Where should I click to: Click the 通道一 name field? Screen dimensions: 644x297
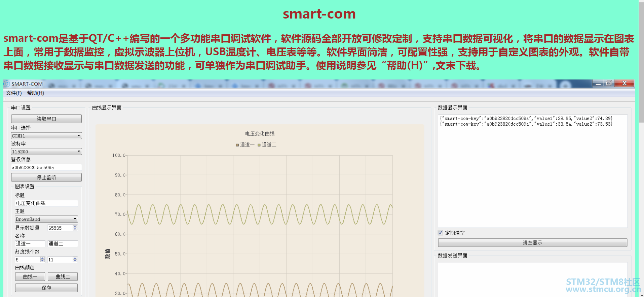[30, 244]
